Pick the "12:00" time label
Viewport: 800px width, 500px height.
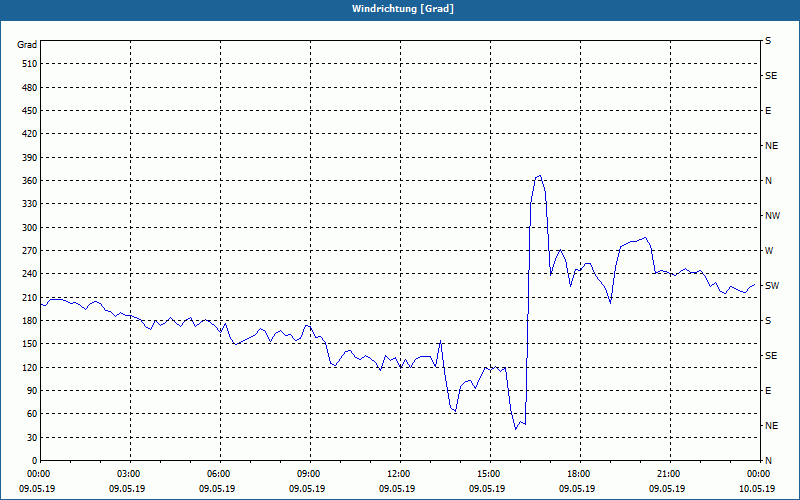(400, 473)
